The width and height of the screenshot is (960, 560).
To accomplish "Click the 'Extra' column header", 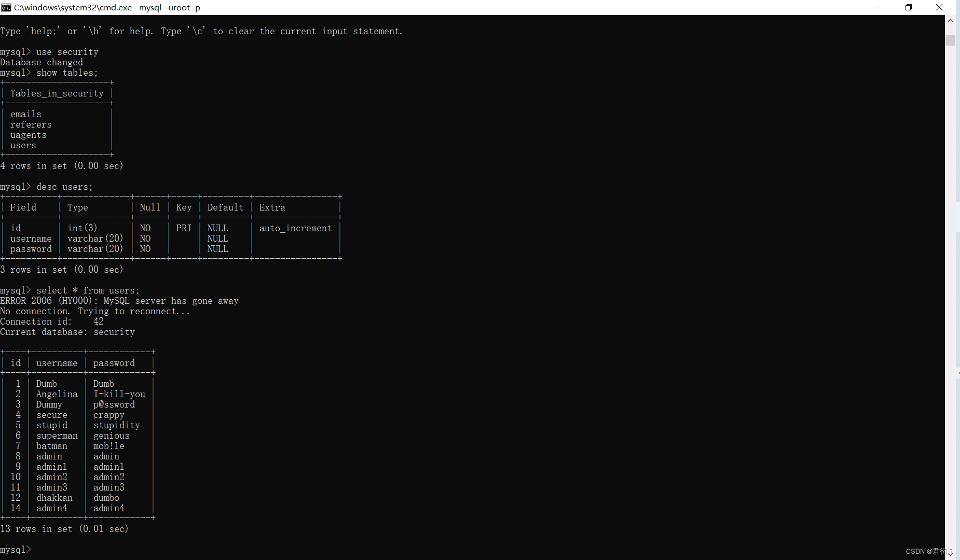I will pyautogui.click(x=272, y=207).
